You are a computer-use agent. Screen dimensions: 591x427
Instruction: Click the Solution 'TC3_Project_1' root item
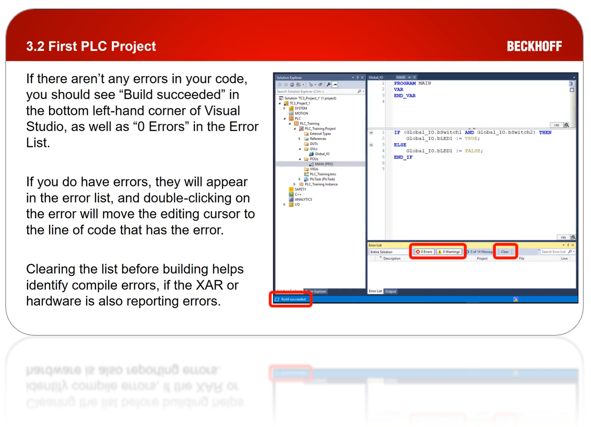pyautogui.click(x=308, y=98)
